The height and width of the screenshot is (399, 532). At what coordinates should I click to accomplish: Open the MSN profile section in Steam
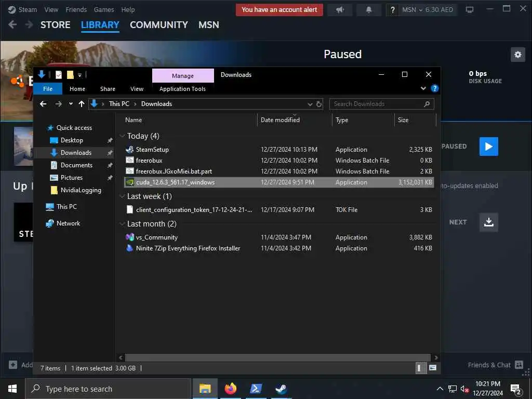tap(209, 25)
